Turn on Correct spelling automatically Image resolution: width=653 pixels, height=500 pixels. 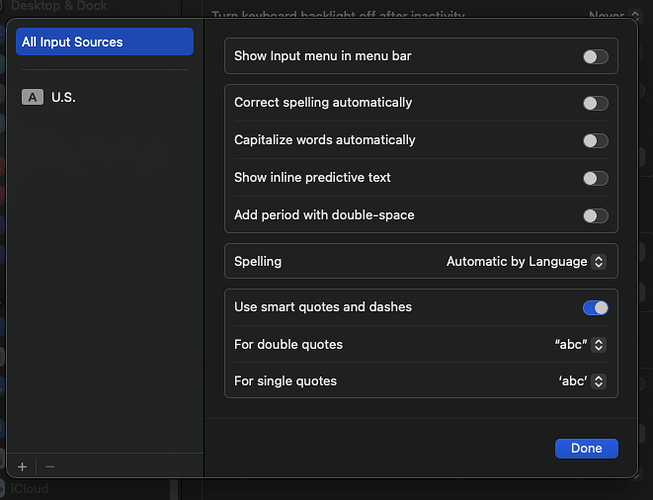(x=596, y=103)
